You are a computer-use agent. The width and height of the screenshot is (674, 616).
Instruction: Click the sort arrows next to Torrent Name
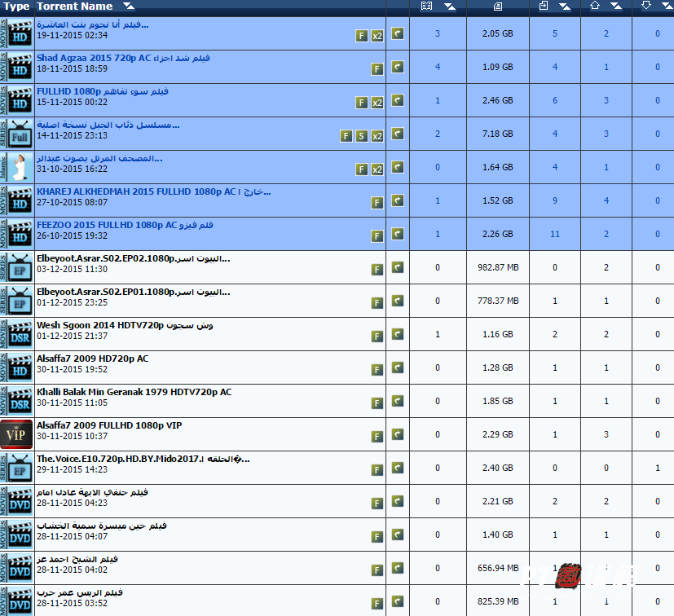tap(129, 7)
